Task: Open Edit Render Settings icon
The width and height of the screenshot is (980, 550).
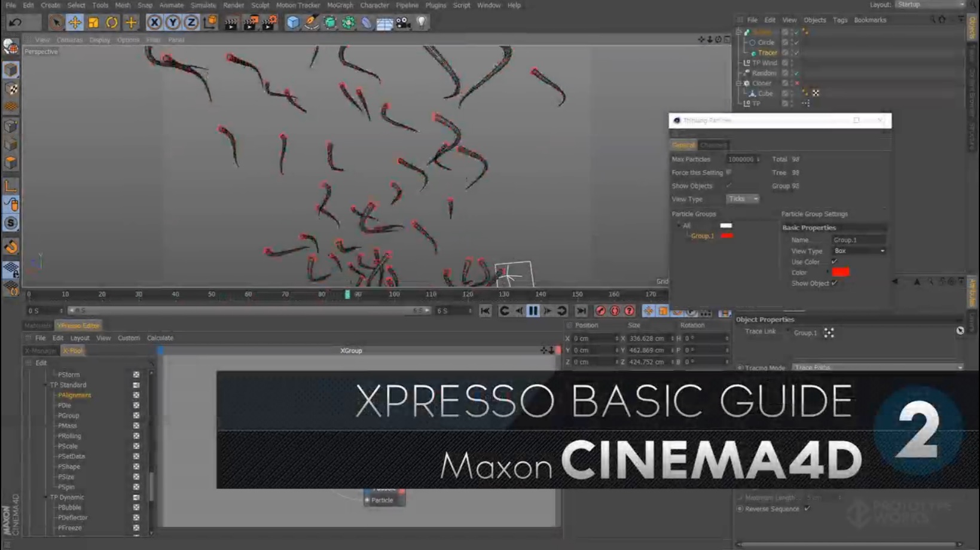Action: point(269,23)
